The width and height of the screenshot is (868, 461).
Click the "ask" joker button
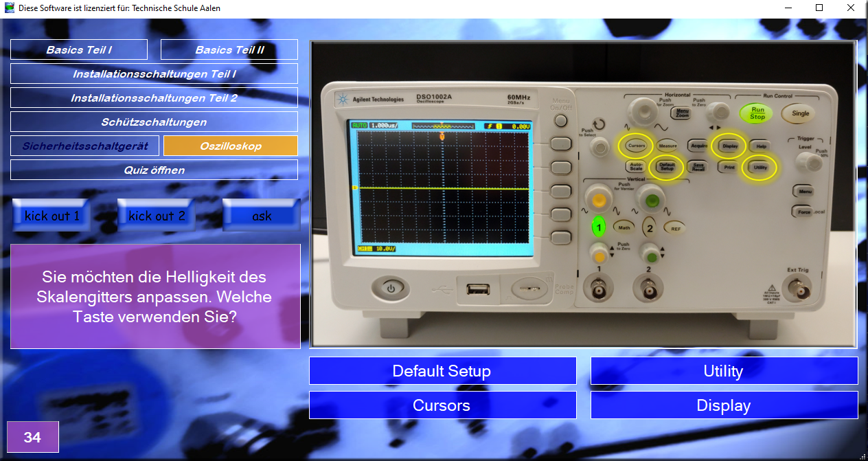tap(262, 215)
